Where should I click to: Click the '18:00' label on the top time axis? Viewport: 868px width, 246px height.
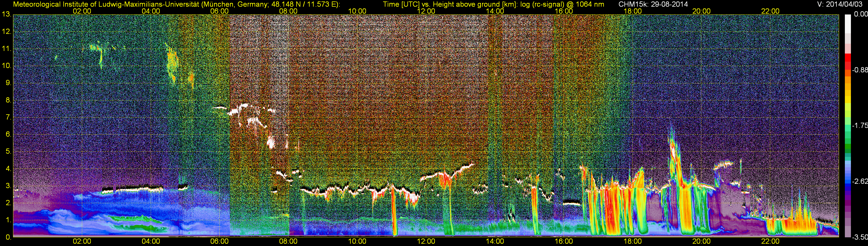click(632, 11)
